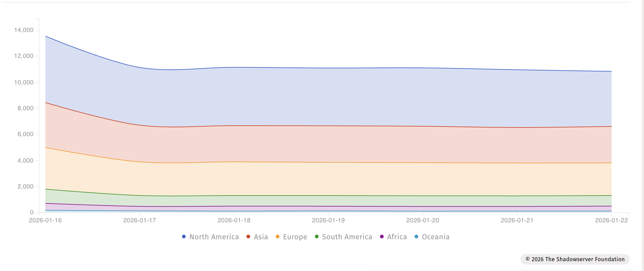Toggle the Oceania legend label
Image resolution: width=644 pixels, height=271 pixels.
tap(436, 237)
